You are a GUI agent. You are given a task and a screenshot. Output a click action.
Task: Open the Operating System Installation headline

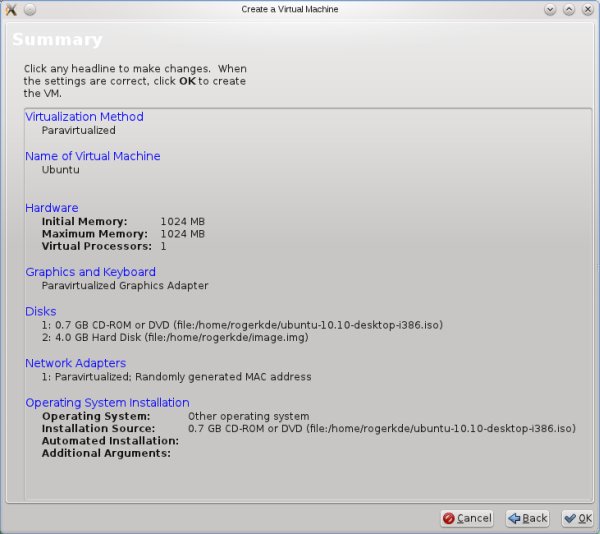(x=107, y=403)
